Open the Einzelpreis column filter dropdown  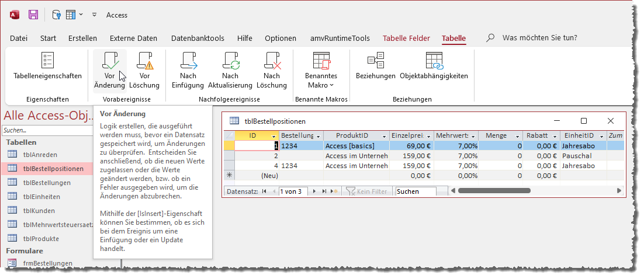pos(429,136)
